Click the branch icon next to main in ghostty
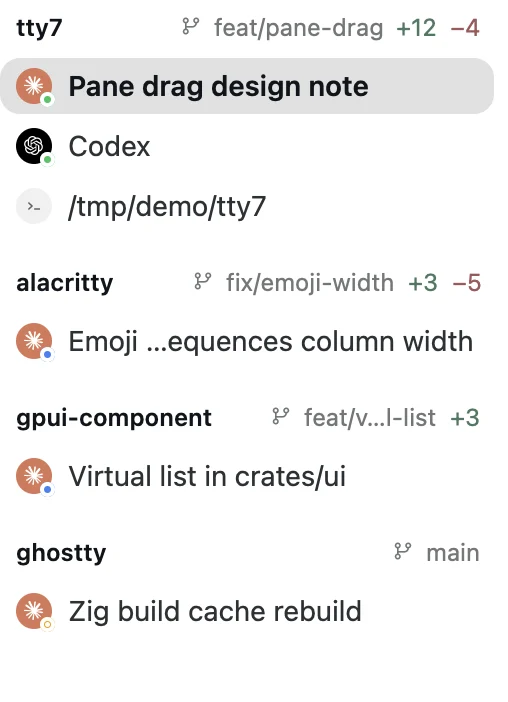 [403, 552]
